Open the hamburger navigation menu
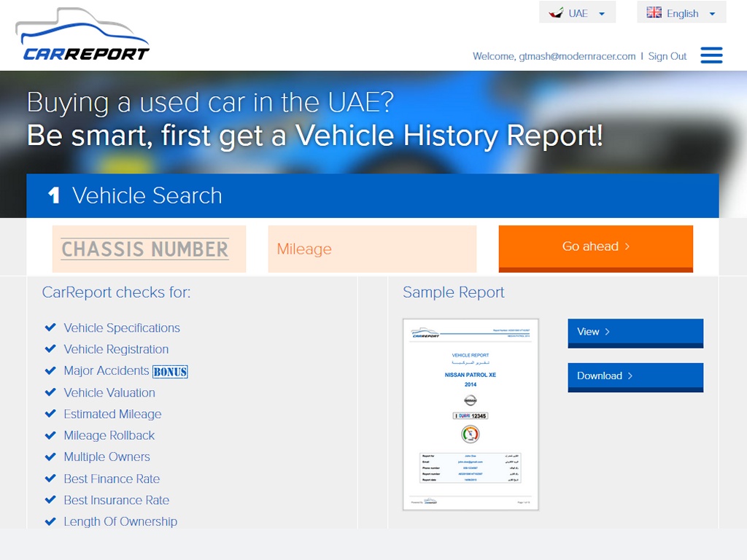Viewport: 747px width, 560px height. point(711,55)
